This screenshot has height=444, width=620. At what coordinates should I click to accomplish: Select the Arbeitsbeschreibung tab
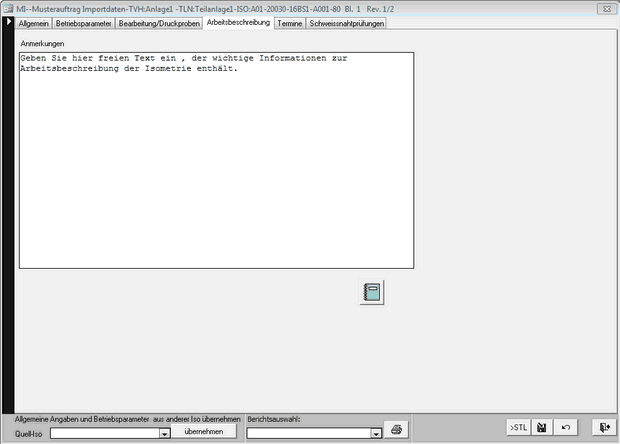pyautogui.click(x=238, y=22)
